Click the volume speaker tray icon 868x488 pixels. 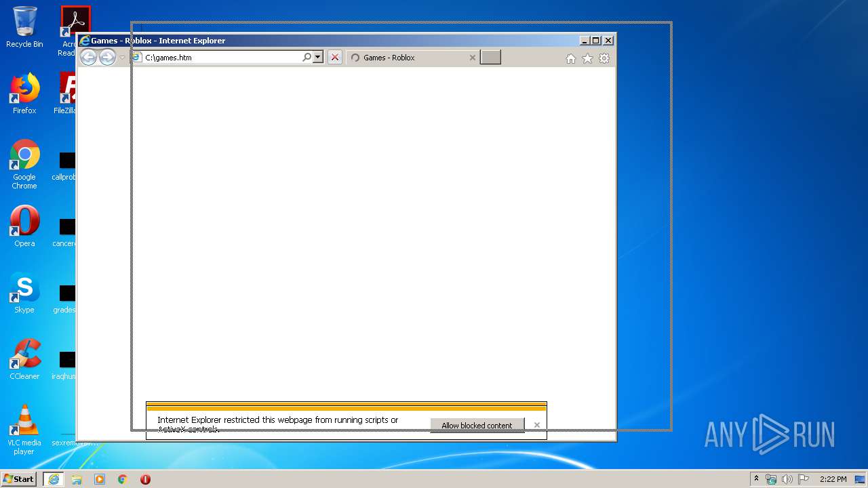coord(787,479)
